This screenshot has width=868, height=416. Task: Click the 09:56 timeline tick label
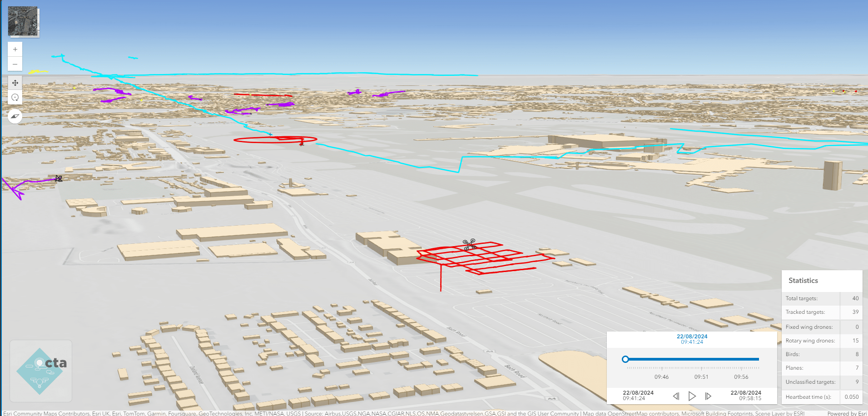(x=741, y=377)
